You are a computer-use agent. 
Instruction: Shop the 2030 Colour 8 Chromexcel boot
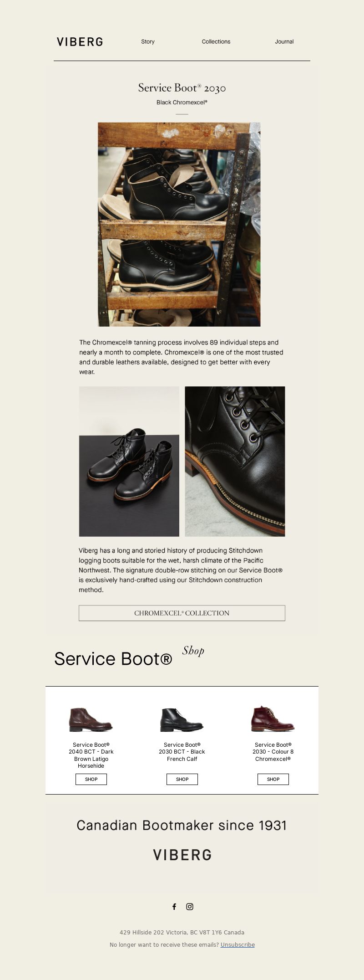273,779
